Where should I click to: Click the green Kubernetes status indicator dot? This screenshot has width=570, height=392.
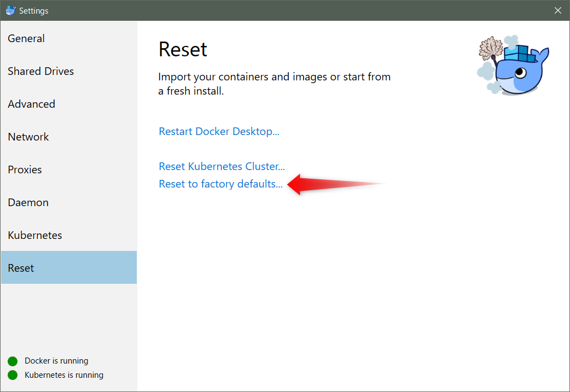[13, 375]
